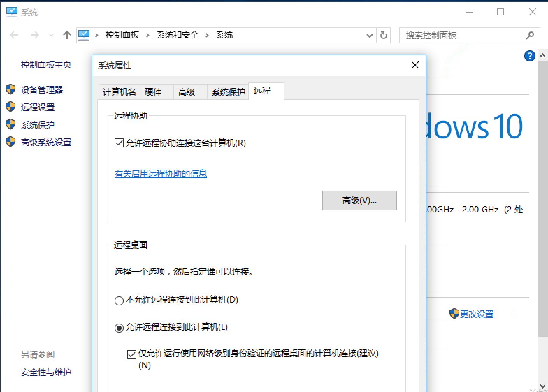Click the magnifier search icon
The image size is (548, 392).
[530, 35]
